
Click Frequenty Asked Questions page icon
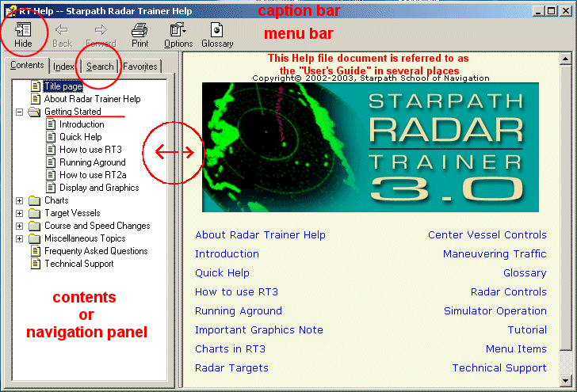36,251
